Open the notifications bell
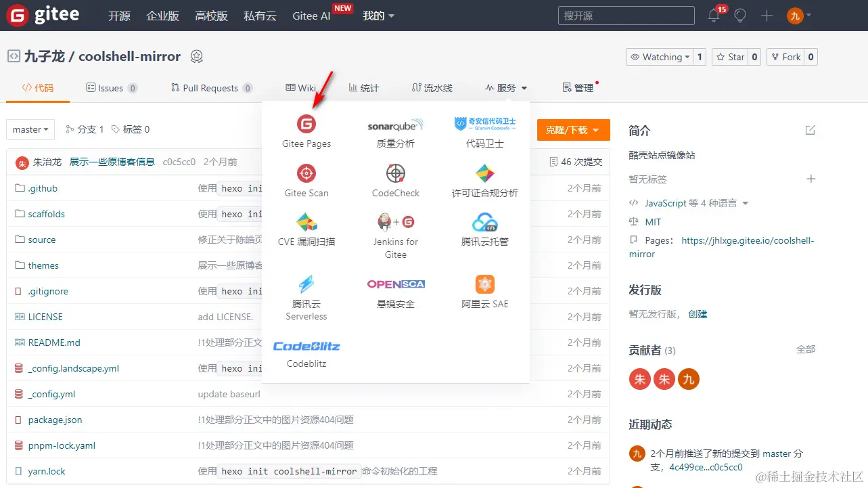This screenshot has width=868, height=488. [x=714, y=16]
